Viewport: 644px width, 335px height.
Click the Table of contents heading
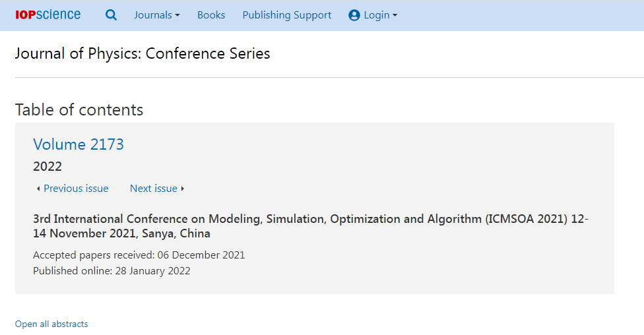click(x=79, y=110)
